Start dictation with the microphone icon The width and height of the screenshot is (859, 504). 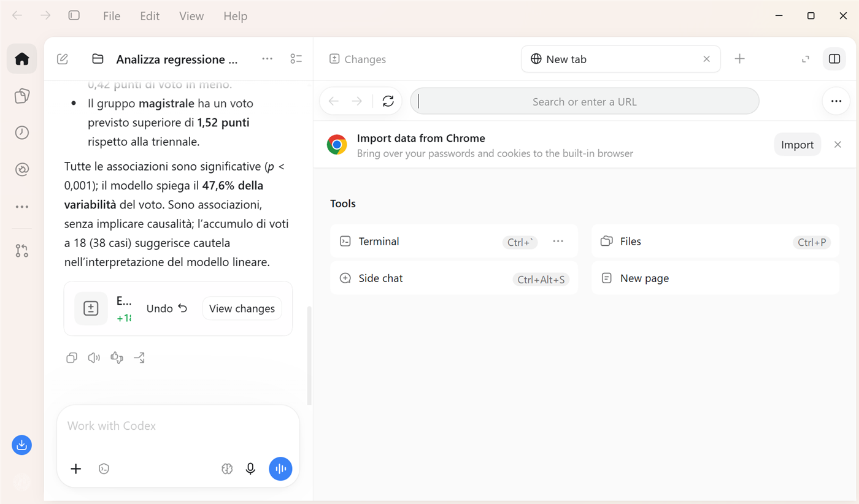point(250,469)
